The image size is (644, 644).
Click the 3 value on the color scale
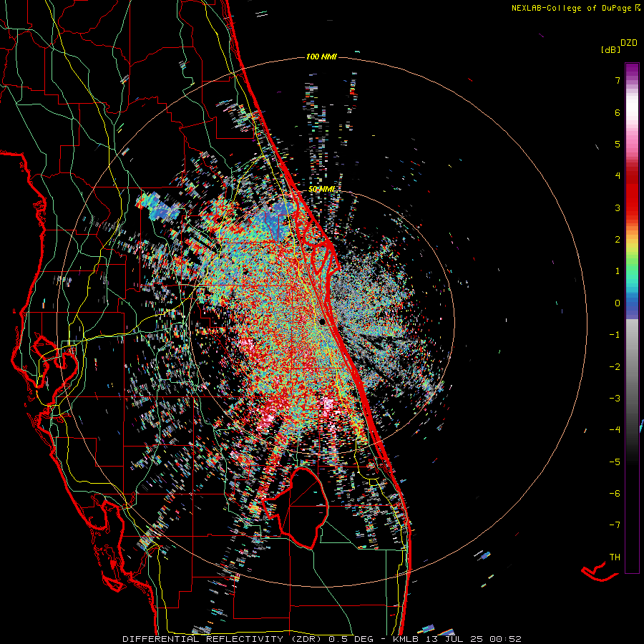(618, 208)
